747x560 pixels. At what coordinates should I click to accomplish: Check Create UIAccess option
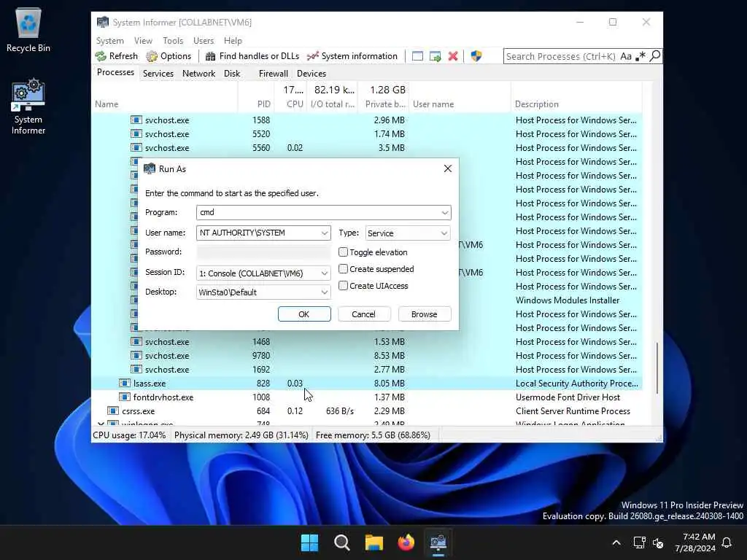tap(343, 286)
